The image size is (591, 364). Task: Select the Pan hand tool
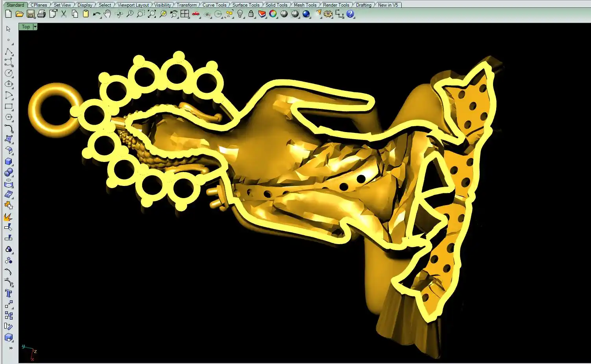(107, 14)
